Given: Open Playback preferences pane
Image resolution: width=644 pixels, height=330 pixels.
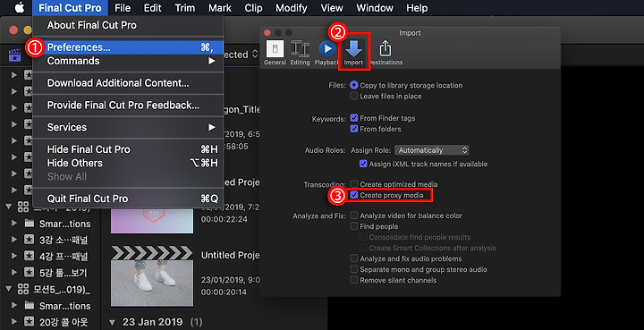Looking at the screenshot, I should point(327,53).
